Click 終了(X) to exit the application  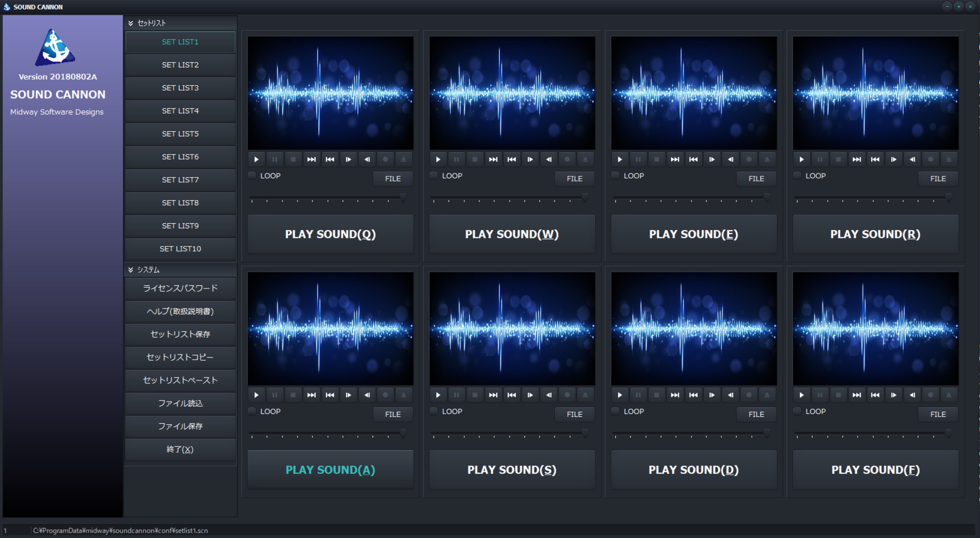(180, 449)
